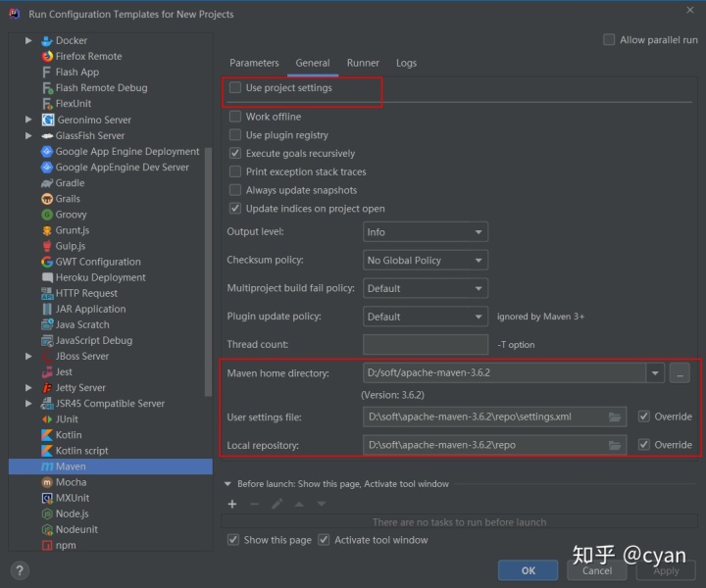Viewport: 706px width, 588px height.
Task: Expand the Geronimo Server node
Action: 28,120
